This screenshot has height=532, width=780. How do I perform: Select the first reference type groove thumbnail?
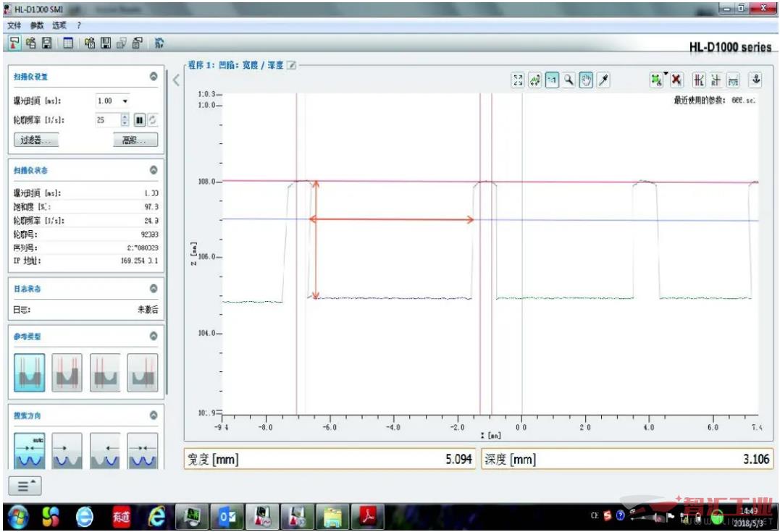coord(30,372)
